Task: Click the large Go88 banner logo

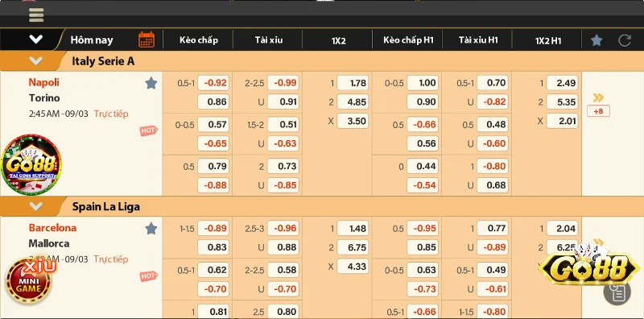Action: (589, 268)
